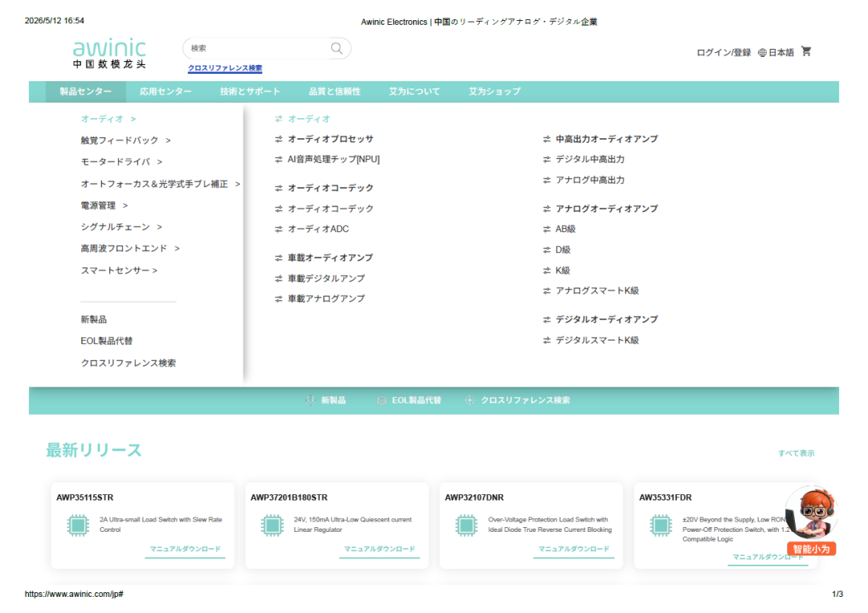Select 車載デジタルアンプ submenu item
The width and height of the screenshot is (868, 613).
click(x=326, y=278)
